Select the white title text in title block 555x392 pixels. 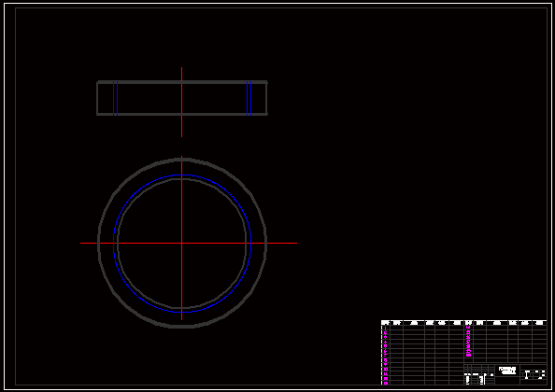click(507, 371)
